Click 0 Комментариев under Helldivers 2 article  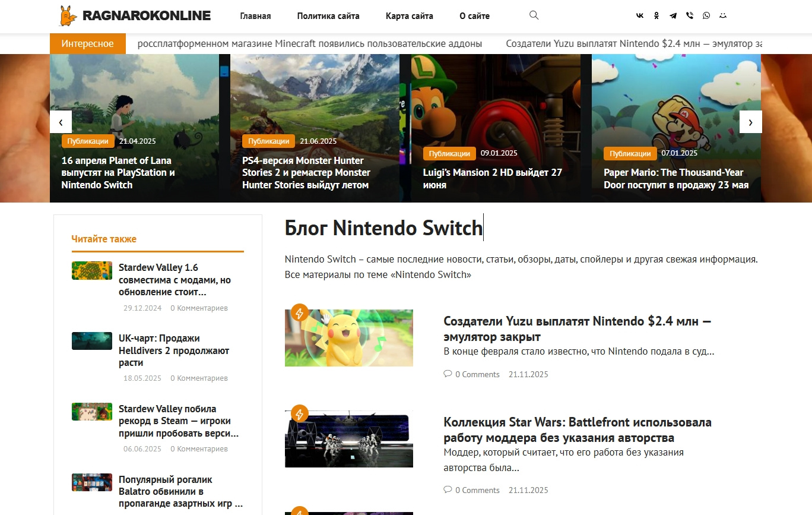[x=199, y=378]
